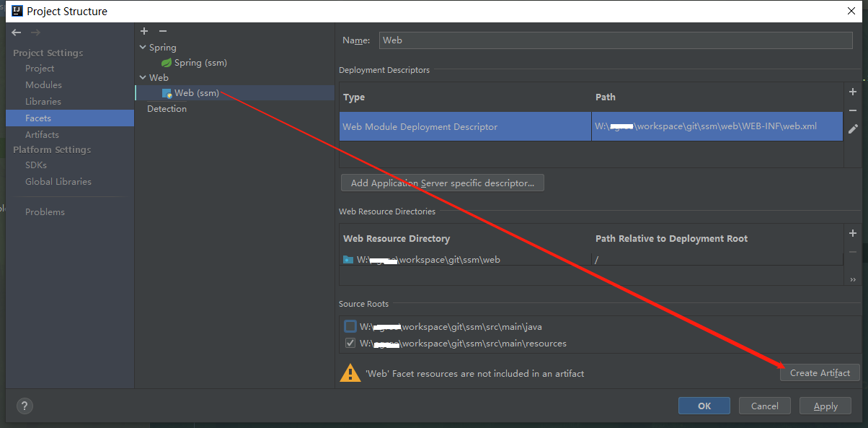The width and height of the screenshot is (868, 428).
Task: Collapse the Spring facet group
Action: [x=142, y=48]
